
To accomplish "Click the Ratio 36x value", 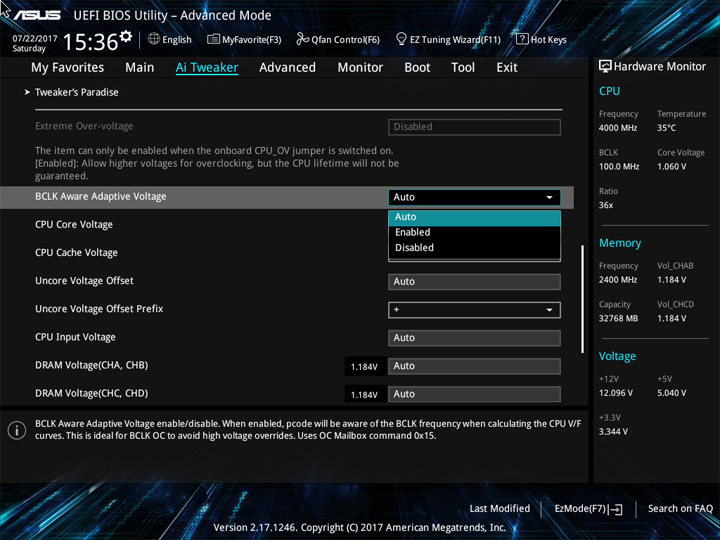I will pyautogui.click(x=606, y=205).
